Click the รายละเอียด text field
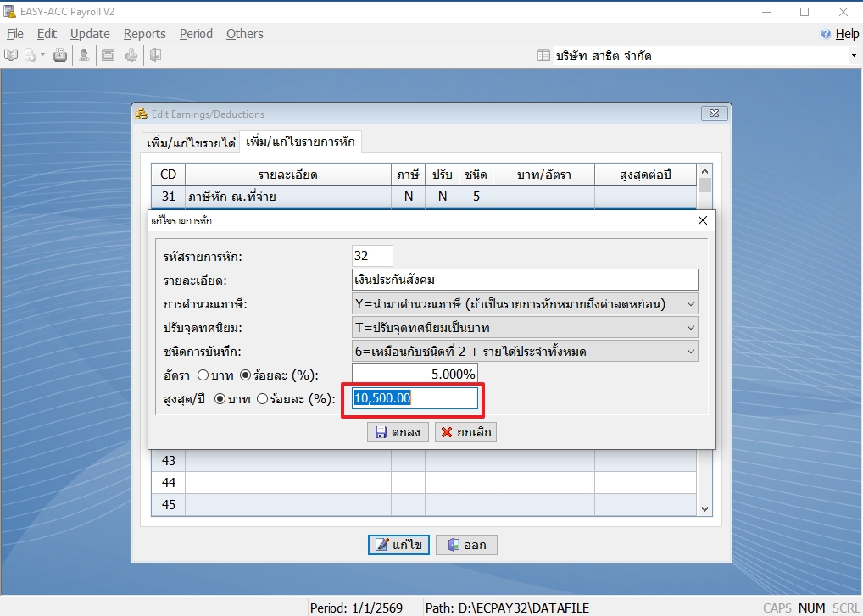The image size is (863, 616). tap(525, 280)
